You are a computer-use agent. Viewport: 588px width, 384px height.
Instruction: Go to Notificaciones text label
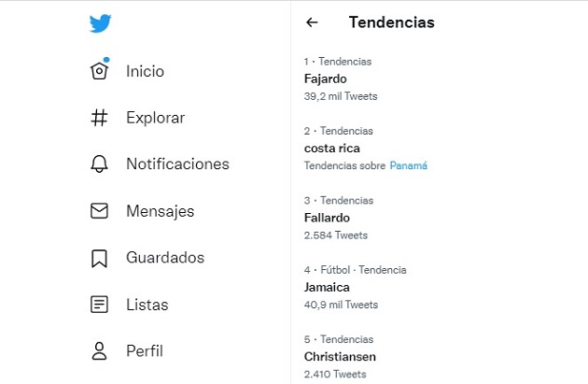tap(177, 164)
